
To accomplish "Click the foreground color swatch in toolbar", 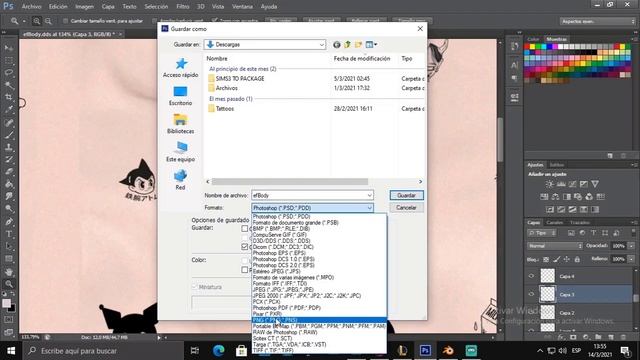I will coord(6,303).
